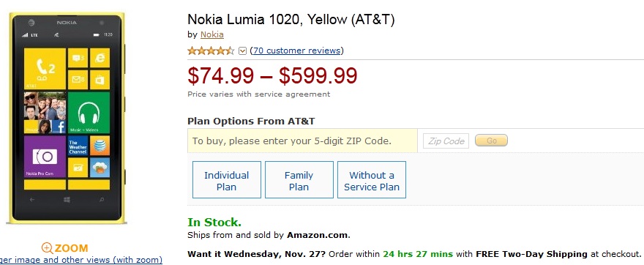Click the yellow phone call tile
The image size is (644, 265).
[x=45, y=69]
